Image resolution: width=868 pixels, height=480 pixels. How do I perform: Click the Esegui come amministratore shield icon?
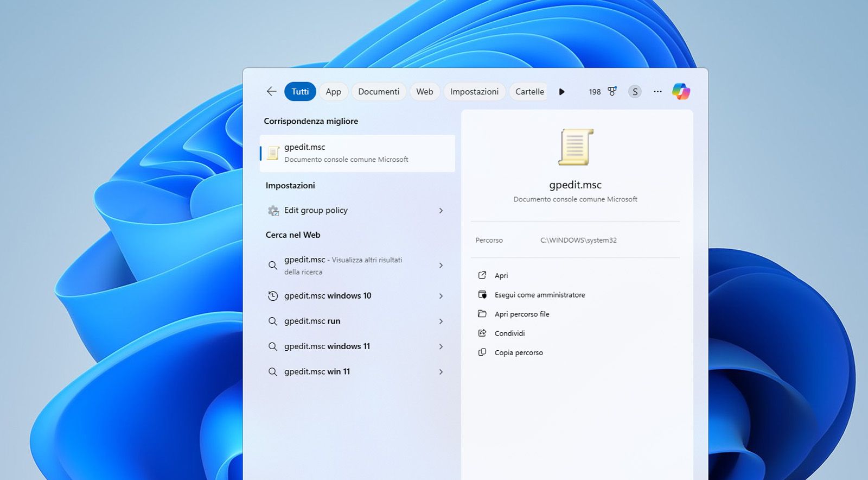click(482, 295)
